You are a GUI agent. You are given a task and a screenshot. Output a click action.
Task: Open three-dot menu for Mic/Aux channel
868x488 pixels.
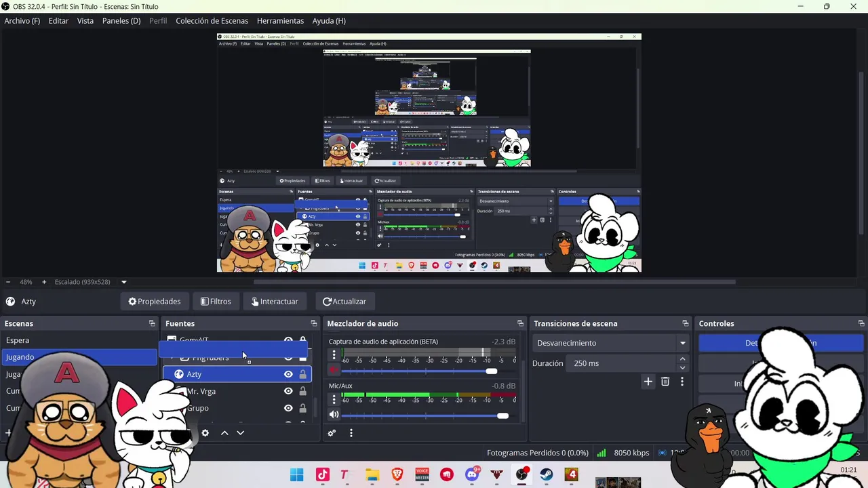[334, 400]
